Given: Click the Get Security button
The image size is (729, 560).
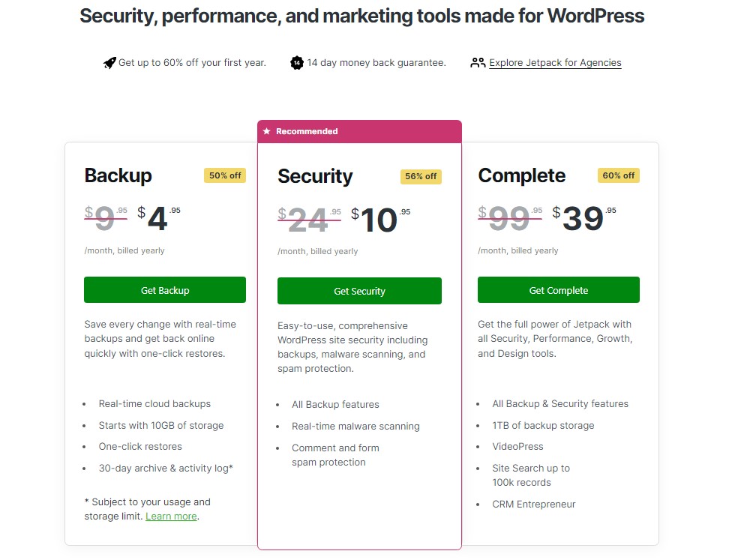Looking at the screenshot, I should pyautogui.click(x=359, y=291).
